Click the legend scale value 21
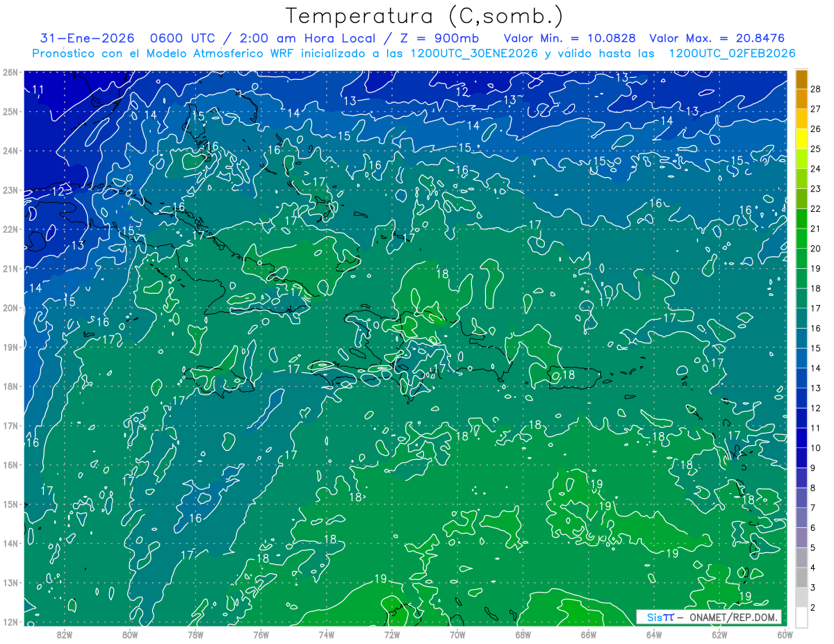The width and height of the screenshot is (834, 644). click(817, 229)
